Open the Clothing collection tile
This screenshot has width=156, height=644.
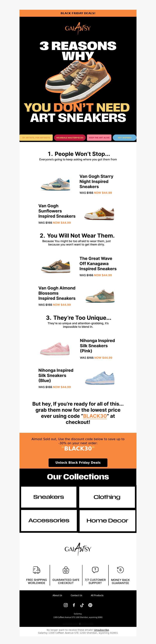coord(107,497)
